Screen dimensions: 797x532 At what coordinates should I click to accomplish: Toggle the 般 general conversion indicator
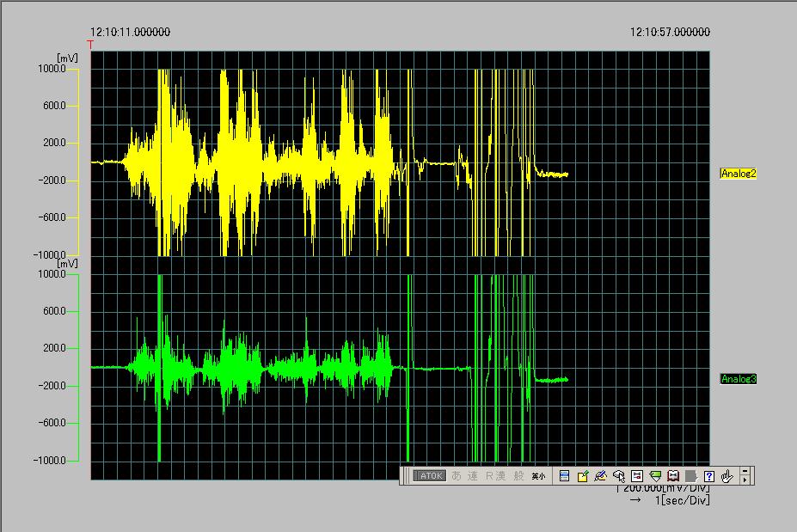point(518,476)
